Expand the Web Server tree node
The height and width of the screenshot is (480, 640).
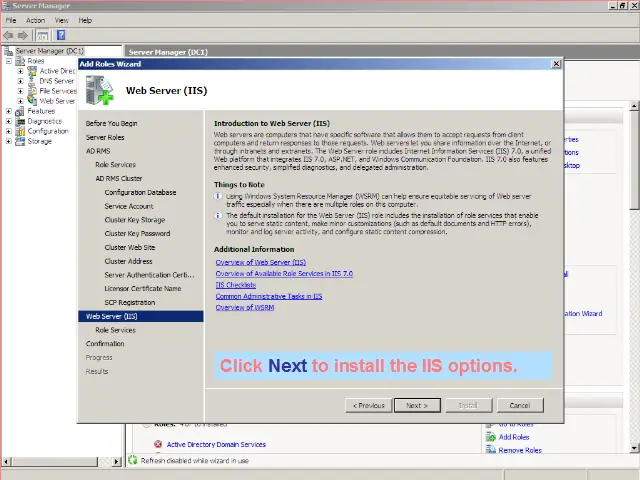tap(20, 101)
